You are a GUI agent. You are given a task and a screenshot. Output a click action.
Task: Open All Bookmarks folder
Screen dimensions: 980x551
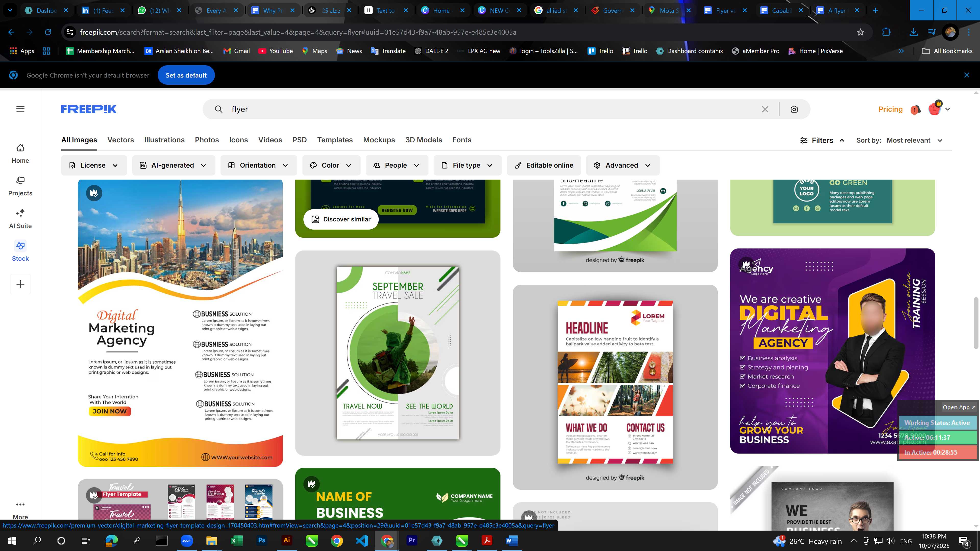click(947, 51)
